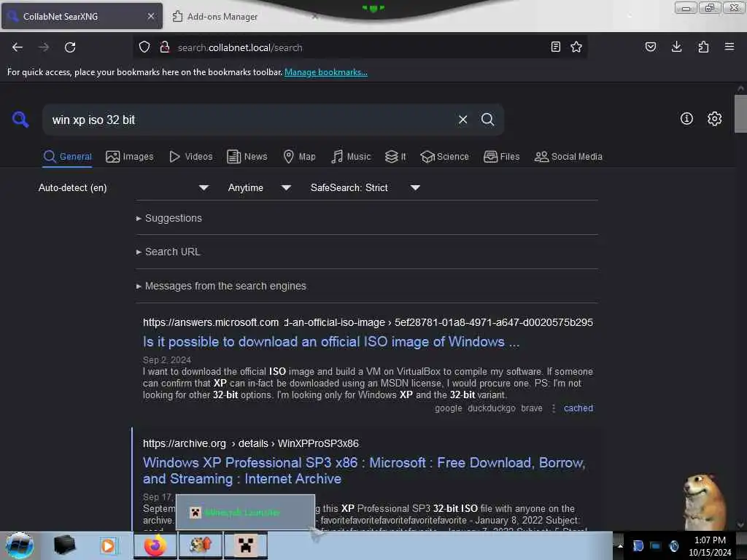Open SearXNG preferences gear icon
747x560 pixels.
point(715,119)
